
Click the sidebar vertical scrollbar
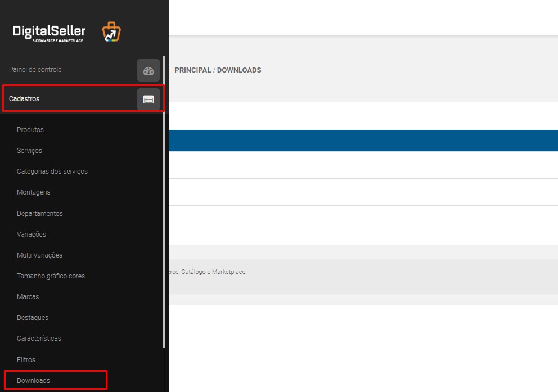[164, 202]
